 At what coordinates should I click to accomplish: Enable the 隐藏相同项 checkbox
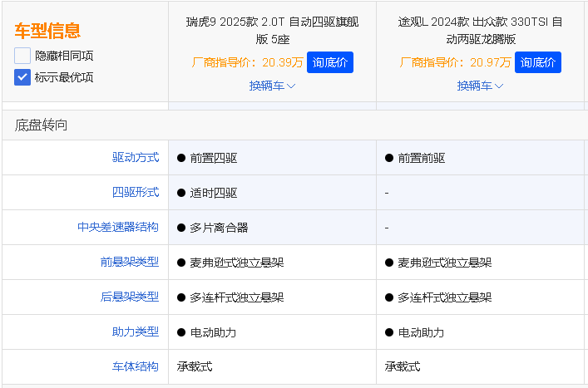pyautogui.click(x=22, y=56)
